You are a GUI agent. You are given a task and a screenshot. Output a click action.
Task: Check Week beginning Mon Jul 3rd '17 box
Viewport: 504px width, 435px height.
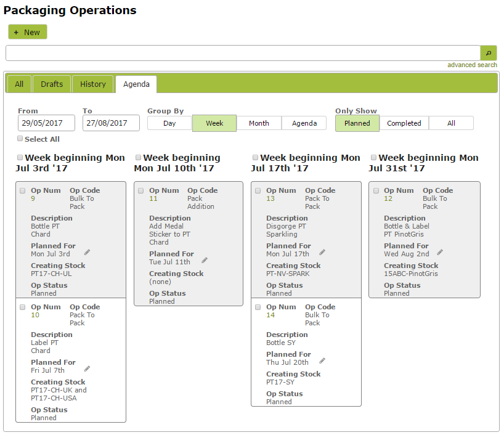[x=20, y=157]
